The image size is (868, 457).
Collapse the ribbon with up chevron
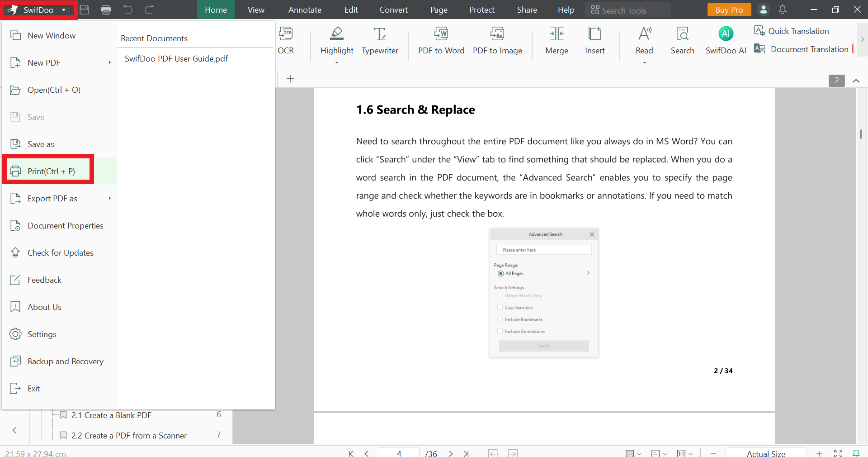point(856,81)
